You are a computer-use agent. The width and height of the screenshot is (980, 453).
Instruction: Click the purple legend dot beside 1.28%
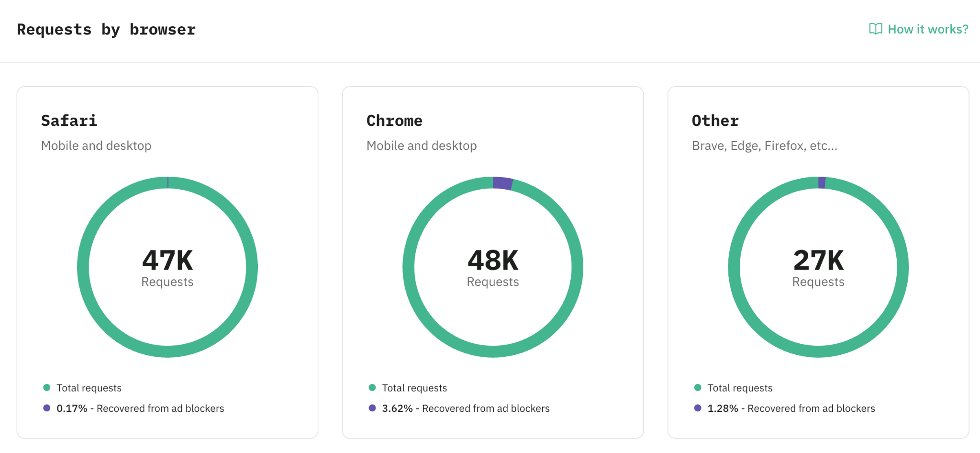[698, 408]
